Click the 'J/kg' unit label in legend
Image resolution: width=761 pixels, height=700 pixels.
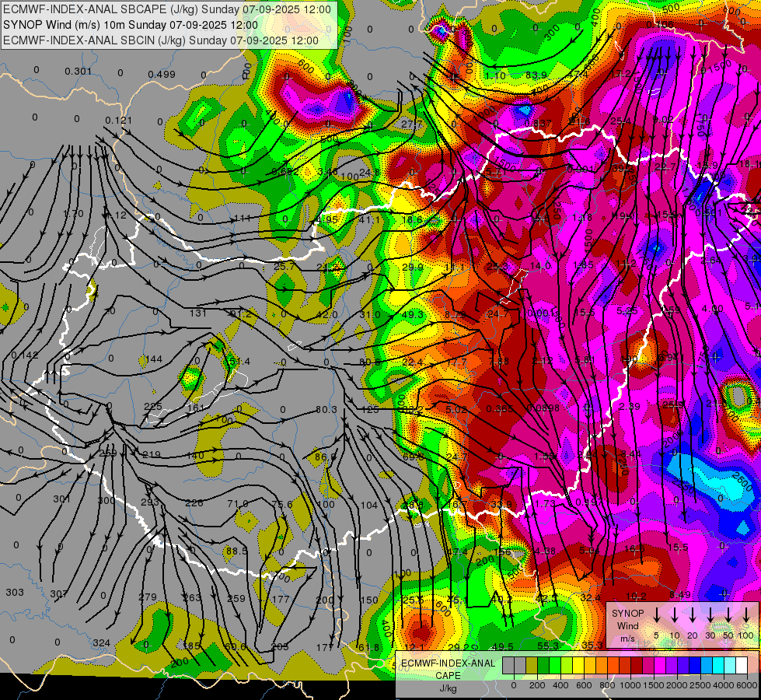click(448, 688)
